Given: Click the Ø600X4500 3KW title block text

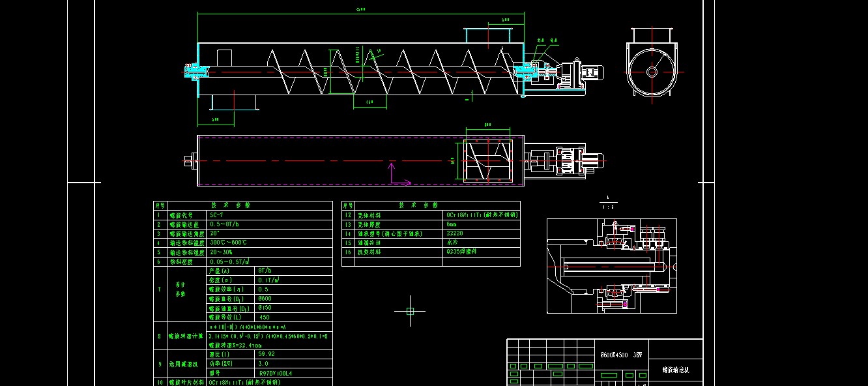Looking at the screenshot, I should (621, 356).
